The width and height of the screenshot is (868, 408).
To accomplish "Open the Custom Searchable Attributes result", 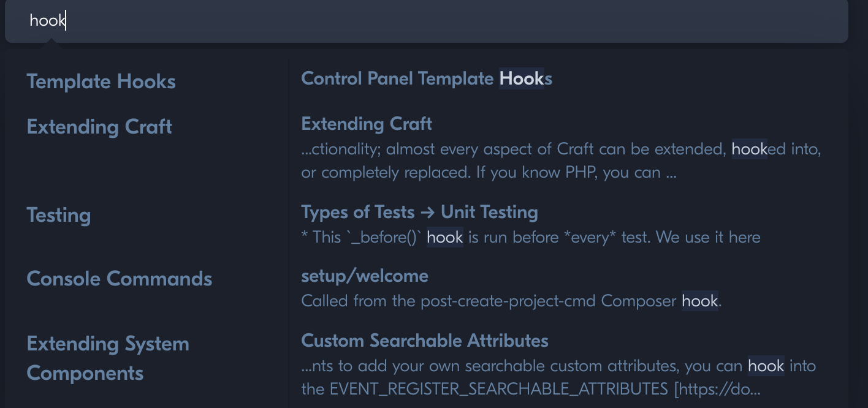I will point(425,341).
